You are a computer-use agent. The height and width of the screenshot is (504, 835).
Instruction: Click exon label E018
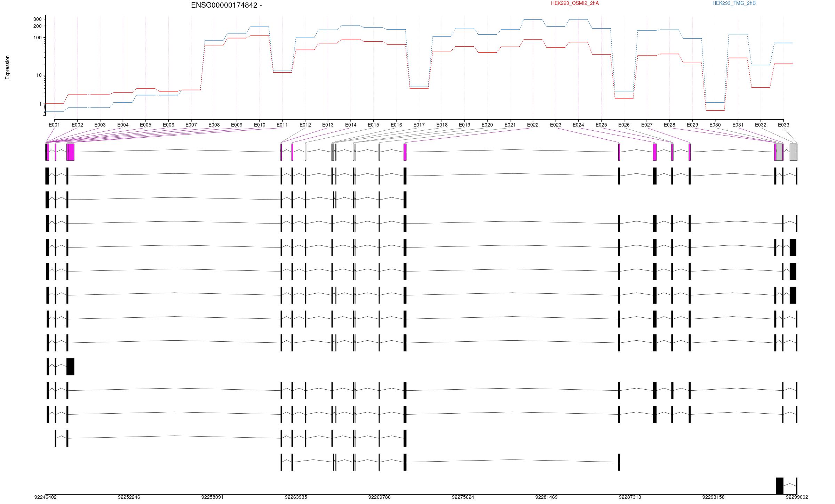pyautogui.click(x=442, y=125)
